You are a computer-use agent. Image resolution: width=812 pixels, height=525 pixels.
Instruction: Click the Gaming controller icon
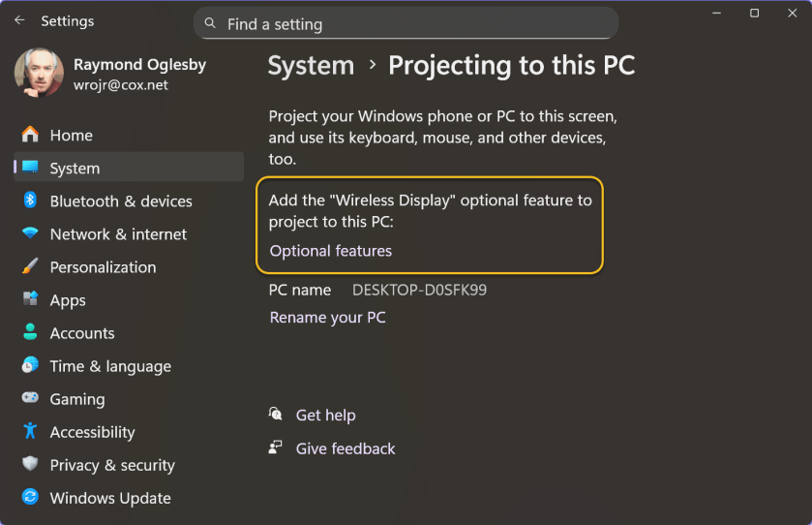pyautogui.click(x=30, y=398)
